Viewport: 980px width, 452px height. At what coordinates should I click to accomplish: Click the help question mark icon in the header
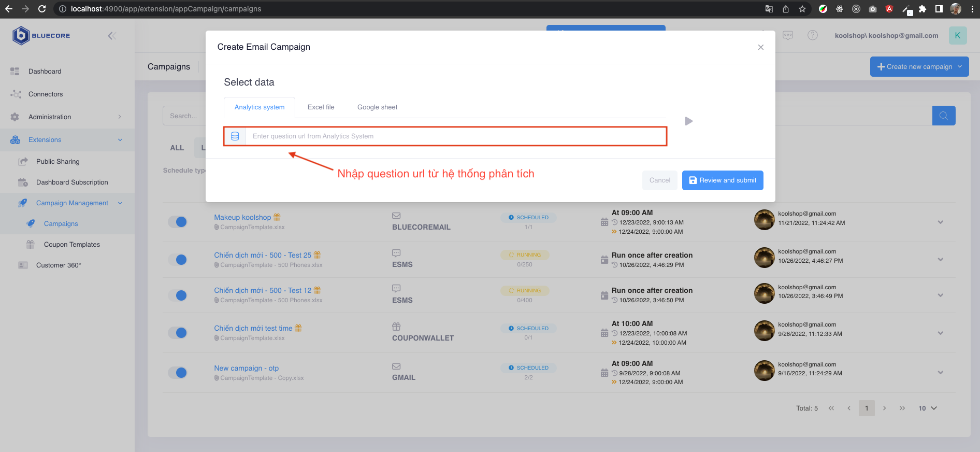tap(812, 35)
